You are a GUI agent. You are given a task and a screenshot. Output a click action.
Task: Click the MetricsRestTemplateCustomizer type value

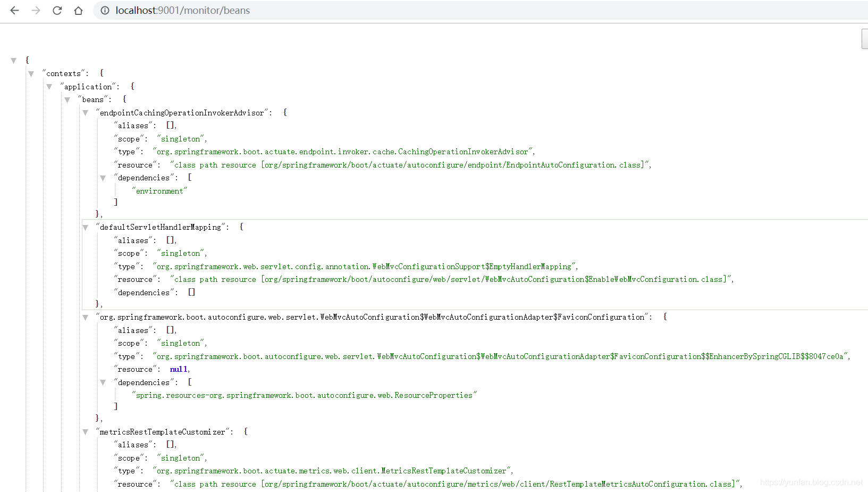332,471
